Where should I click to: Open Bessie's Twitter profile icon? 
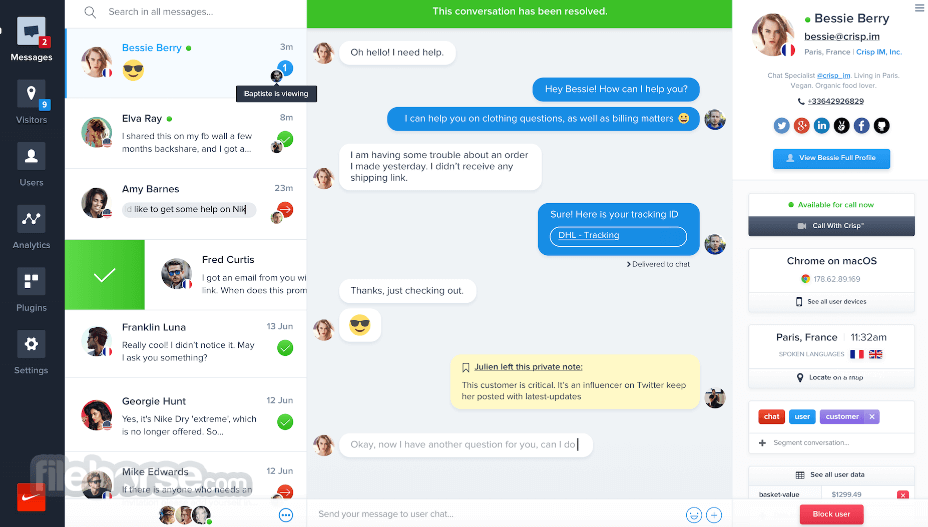coord(781,126)
